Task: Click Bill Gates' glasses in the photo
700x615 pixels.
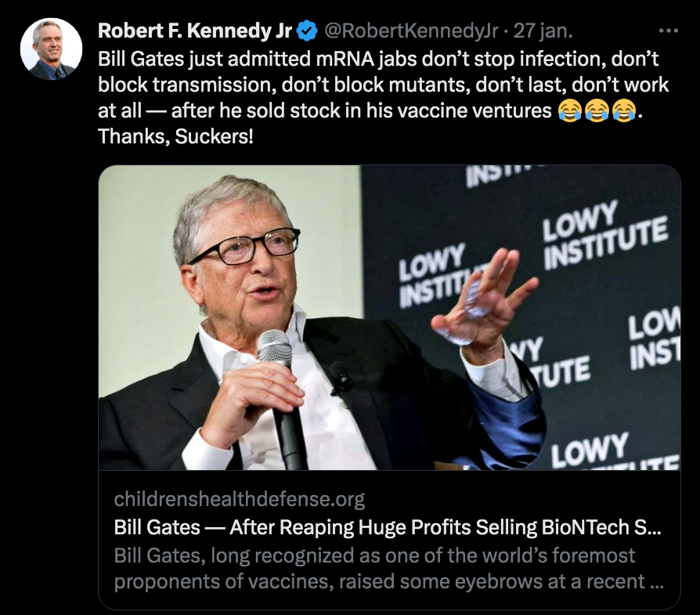Action: [244, 247]
